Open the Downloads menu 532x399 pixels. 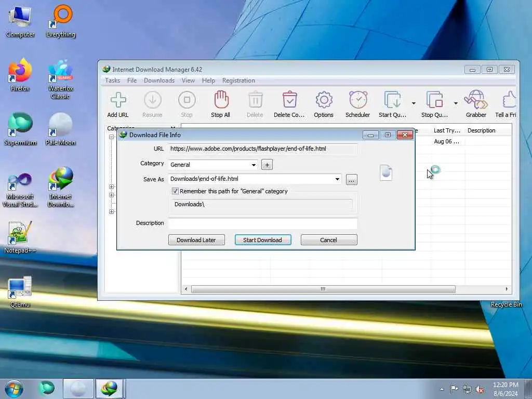click(x=159, y=81)
